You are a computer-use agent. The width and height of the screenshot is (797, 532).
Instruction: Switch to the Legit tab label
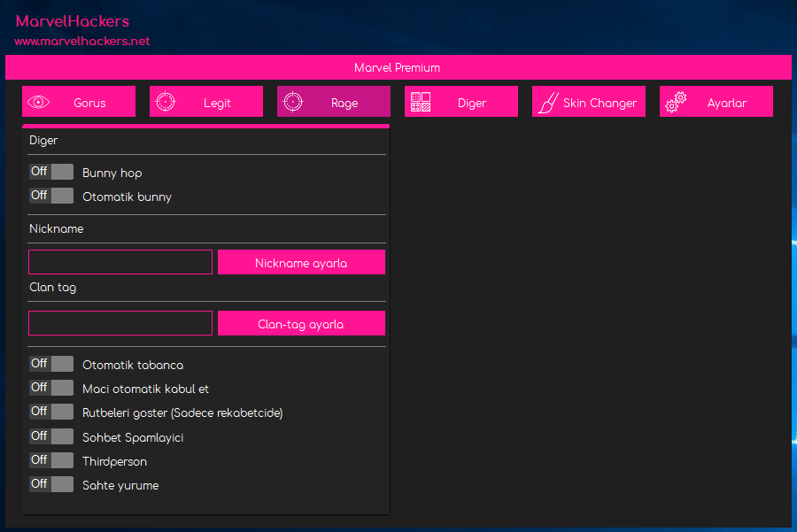tap(217, 104)
